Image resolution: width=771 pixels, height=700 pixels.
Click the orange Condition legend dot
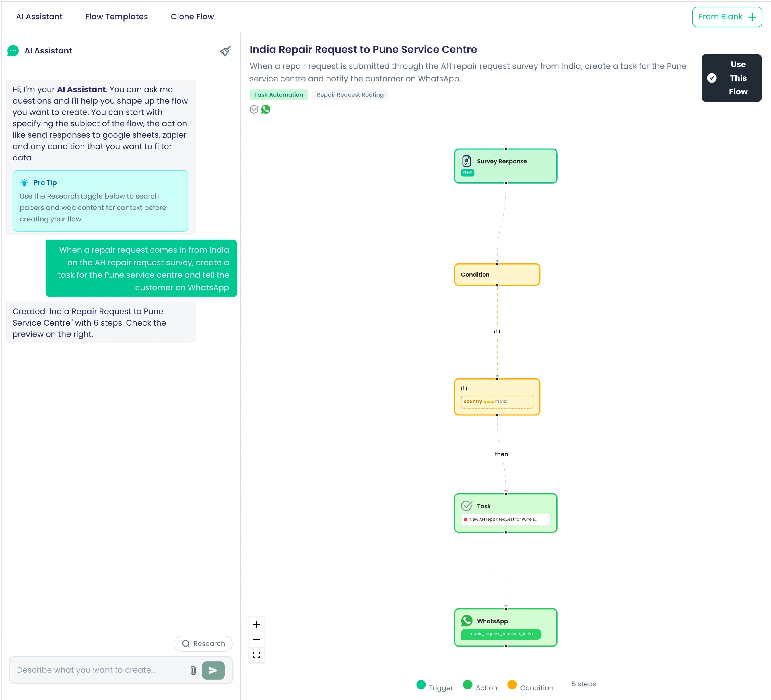coord(512,684)
